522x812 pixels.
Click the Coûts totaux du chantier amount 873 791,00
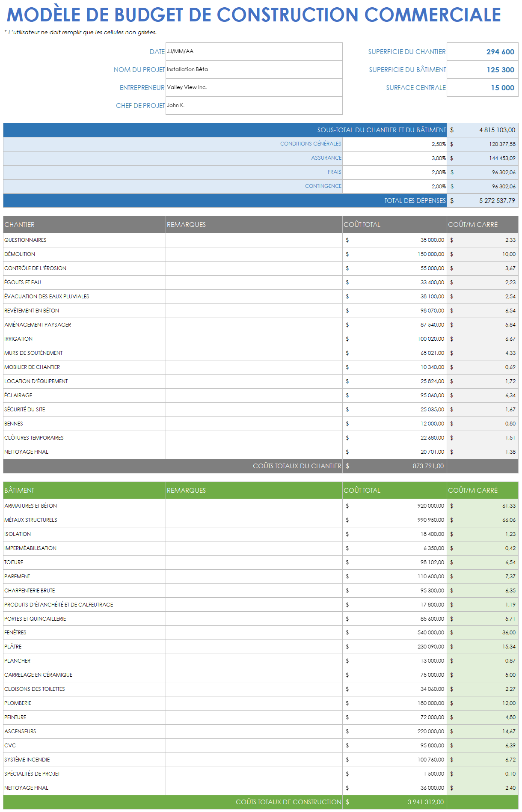click(394, 466)
